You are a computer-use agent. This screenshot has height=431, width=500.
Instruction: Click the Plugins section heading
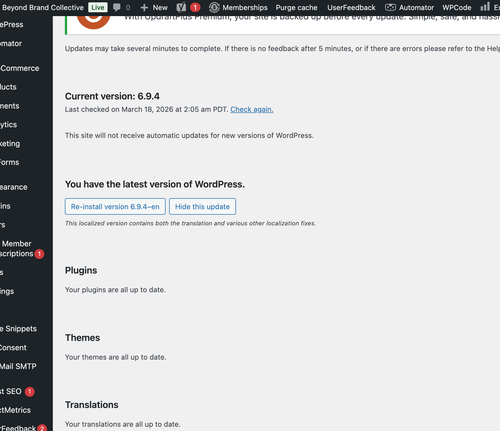[81, 270]
